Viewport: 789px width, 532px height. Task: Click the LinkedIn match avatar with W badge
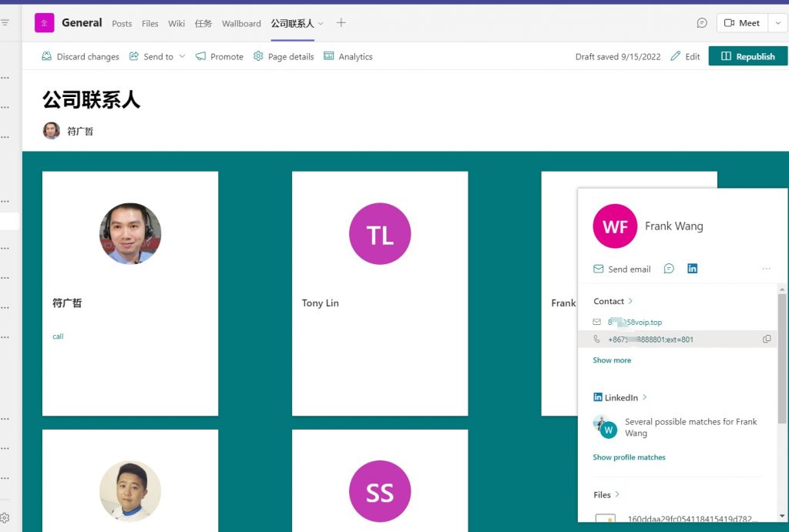pyautogui.click(x=605, y=427)
